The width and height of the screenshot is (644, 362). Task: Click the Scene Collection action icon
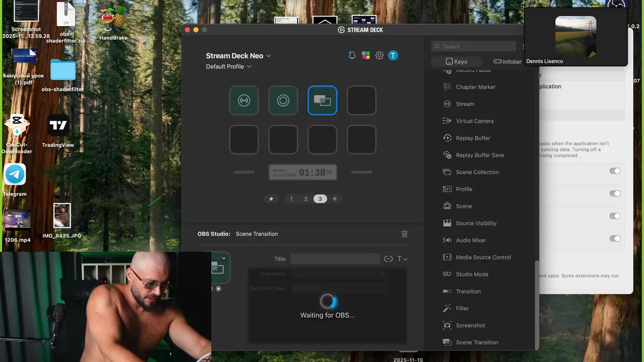[x=447, y=172]
